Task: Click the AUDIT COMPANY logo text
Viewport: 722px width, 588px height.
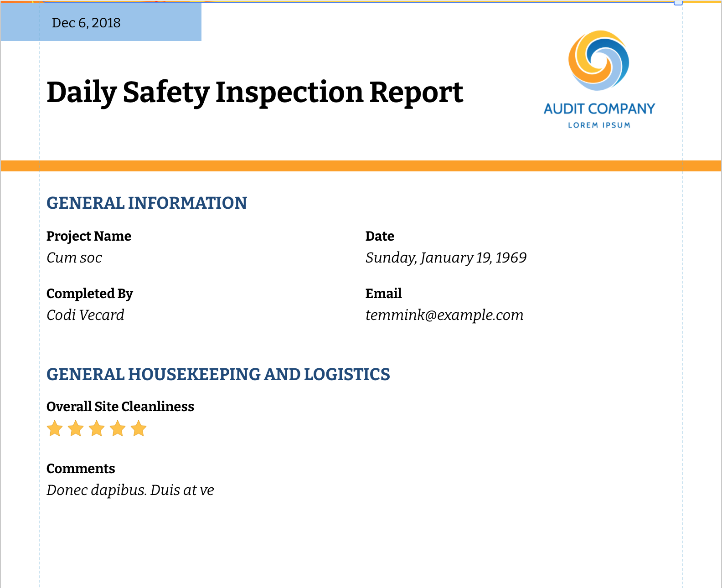Action: 599,109
